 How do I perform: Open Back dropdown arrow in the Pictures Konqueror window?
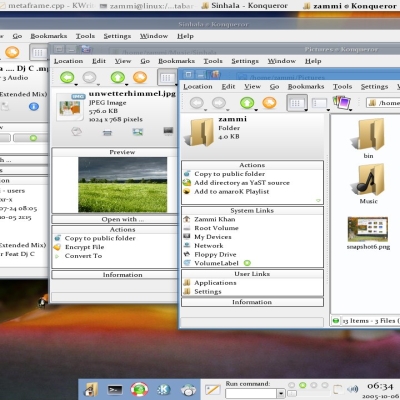tap(76, 85)
